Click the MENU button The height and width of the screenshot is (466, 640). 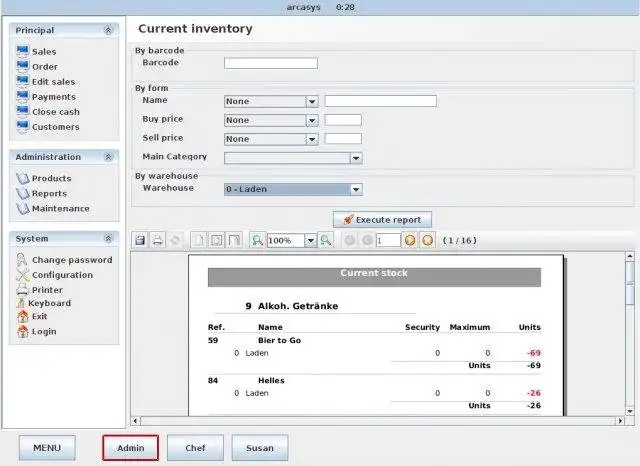point(47,448)
